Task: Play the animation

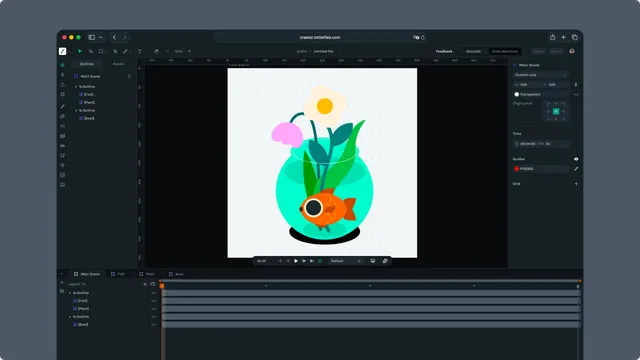Action: (296, 261)
